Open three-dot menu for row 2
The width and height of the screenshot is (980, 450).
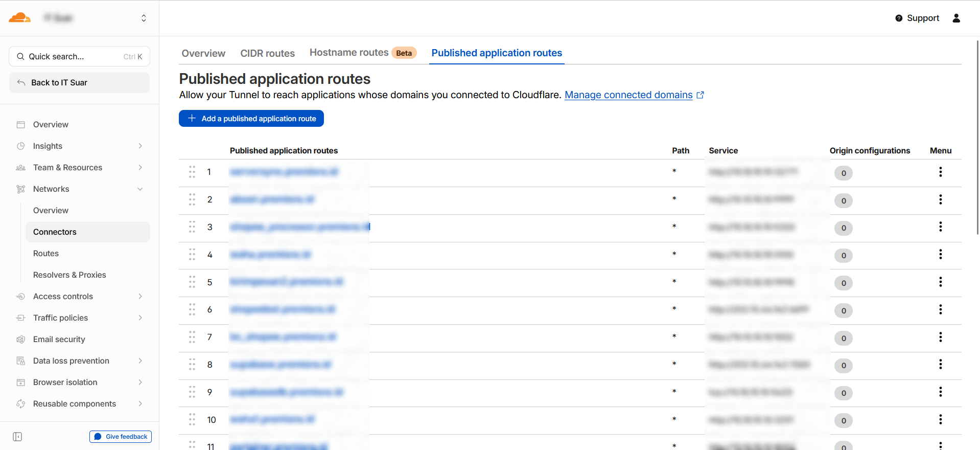[940, 199]
